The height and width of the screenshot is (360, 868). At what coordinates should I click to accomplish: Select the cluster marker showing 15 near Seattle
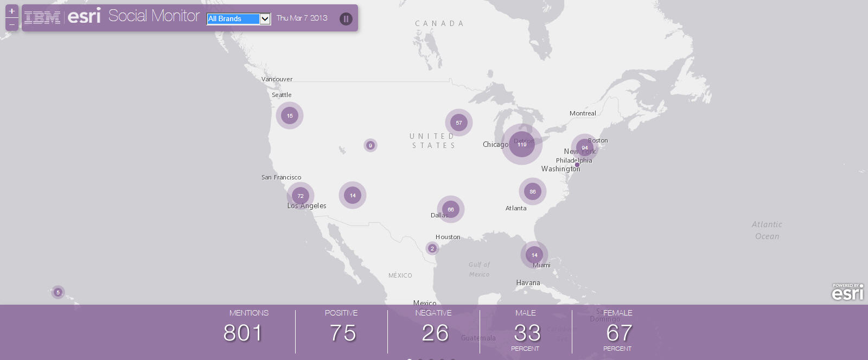click(290, 115)
